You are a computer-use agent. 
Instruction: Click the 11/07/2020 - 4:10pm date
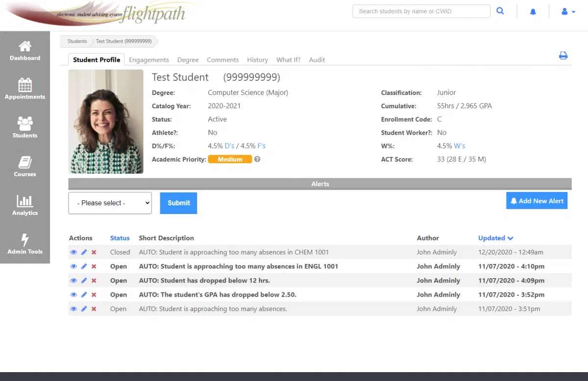511,266
